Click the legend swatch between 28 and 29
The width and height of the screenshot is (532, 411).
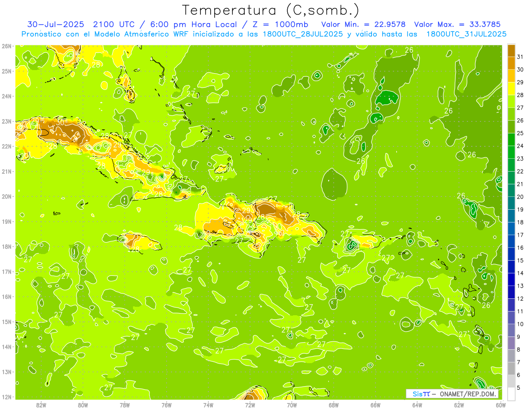(x=511, y=89)
